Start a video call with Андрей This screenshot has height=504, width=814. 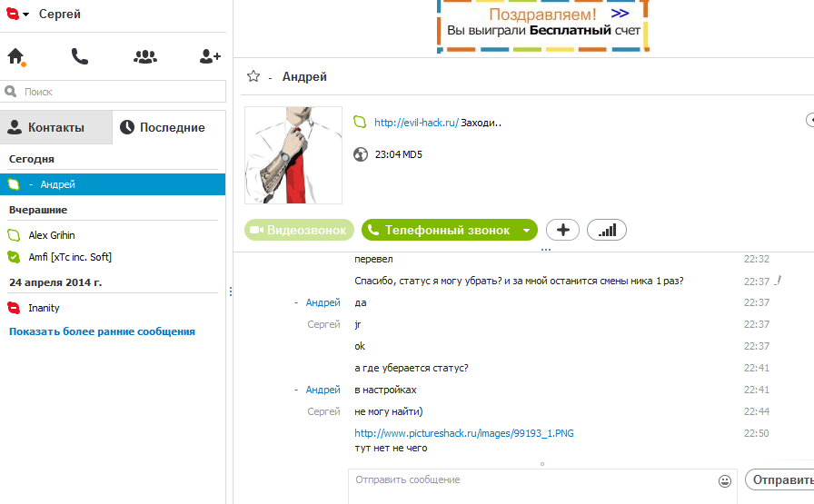tap(298, 231)
